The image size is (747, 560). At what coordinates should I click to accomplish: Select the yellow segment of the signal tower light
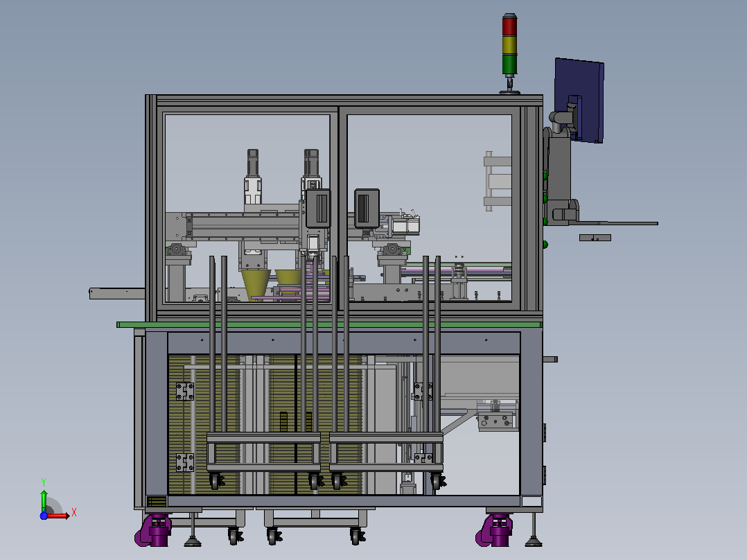coord(509,45)
